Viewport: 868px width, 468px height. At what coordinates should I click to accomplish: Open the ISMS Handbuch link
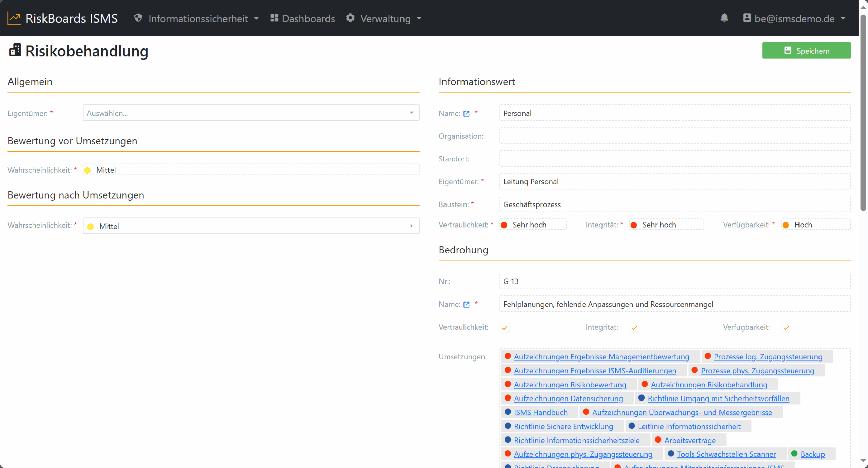click(540, 413)
